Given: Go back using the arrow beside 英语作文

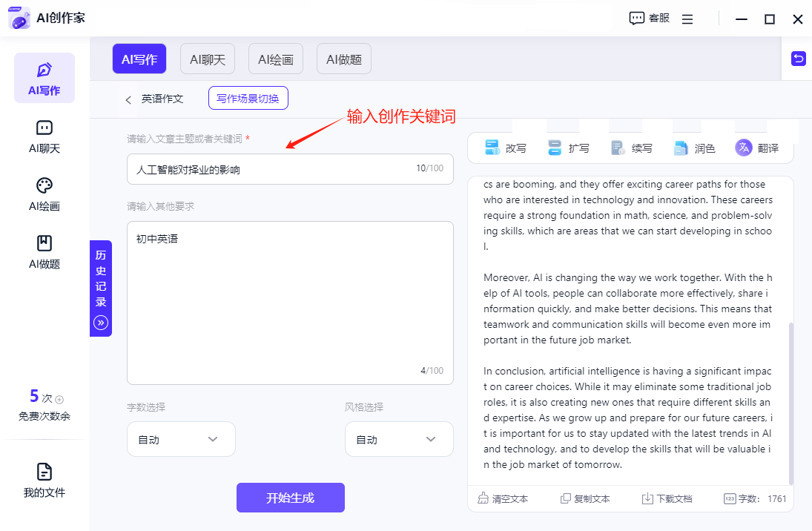Looking at the screenshot, I should (x=128, y=99).
